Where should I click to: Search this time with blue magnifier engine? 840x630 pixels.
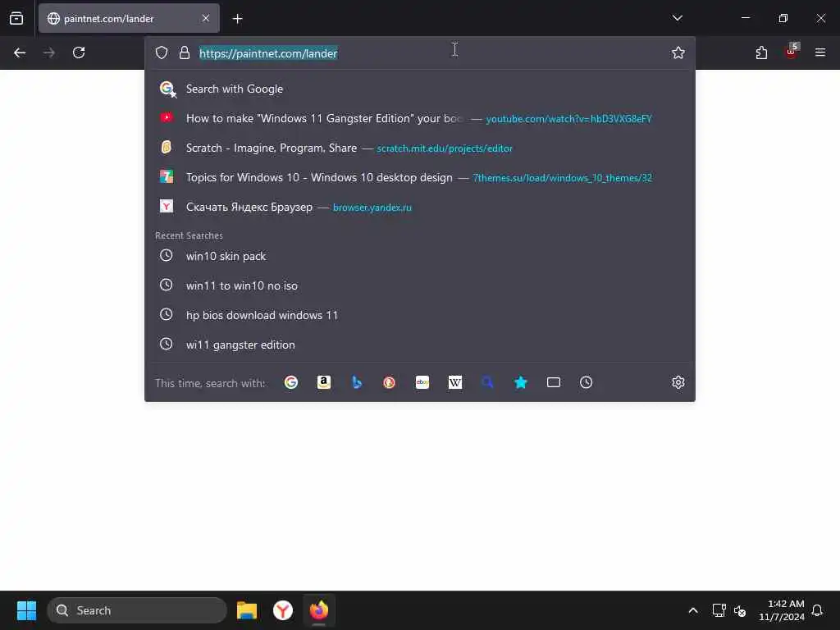(x=487, y=382)
